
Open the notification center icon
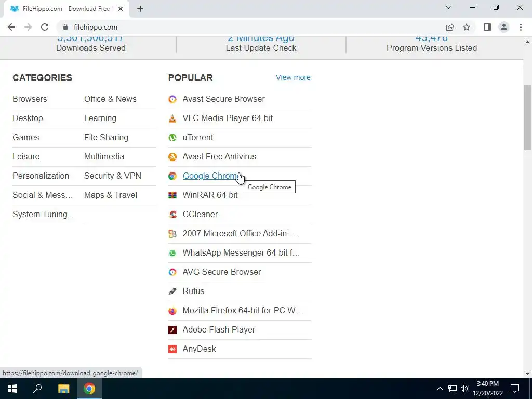[515, 389]
